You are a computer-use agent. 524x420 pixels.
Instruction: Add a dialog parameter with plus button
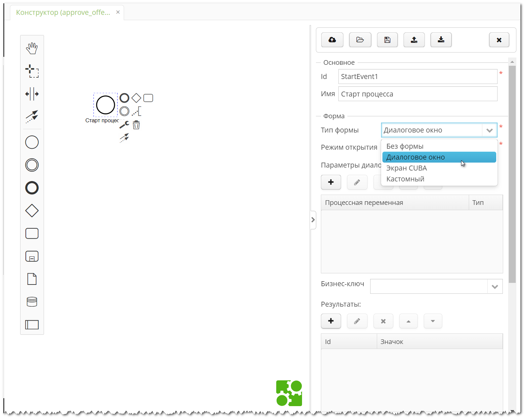coord(331,182)
